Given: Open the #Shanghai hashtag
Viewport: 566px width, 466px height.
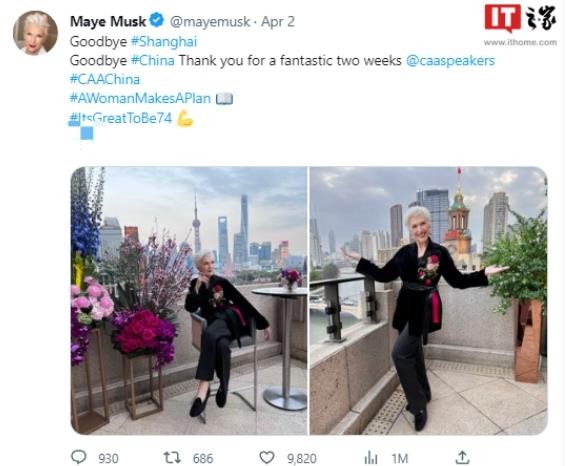Looking at the screenshot, I should [x=164, y=42].
